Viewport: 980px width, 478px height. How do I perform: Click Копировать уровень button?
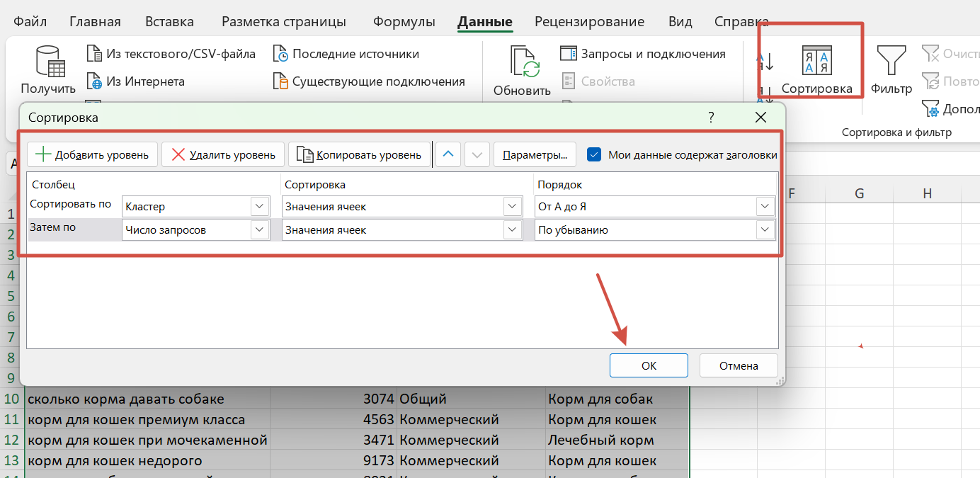[359, 154]
